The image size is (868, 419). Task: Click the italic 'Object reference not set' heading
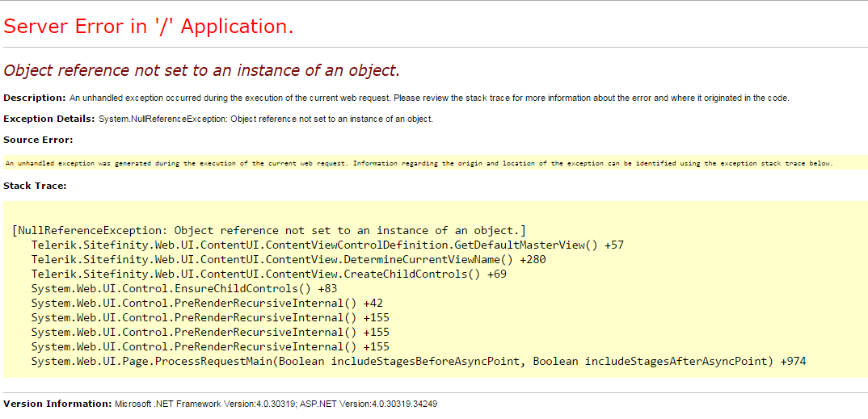tap(201, 70)
